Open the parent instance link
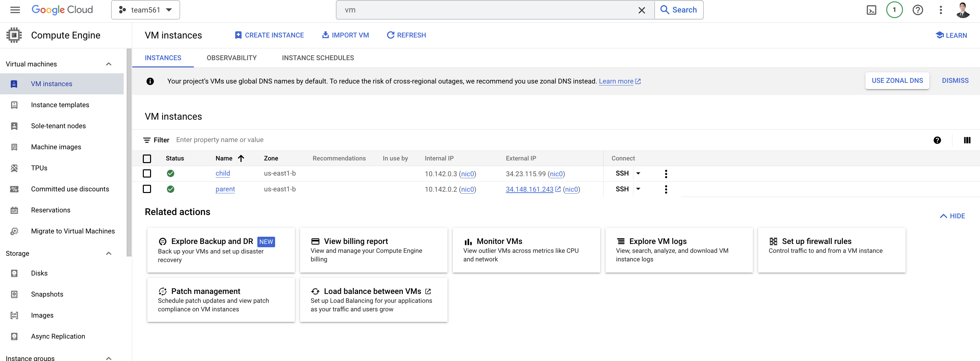The height and width of the screenshot is (361, 980). [x=225, y=189]
